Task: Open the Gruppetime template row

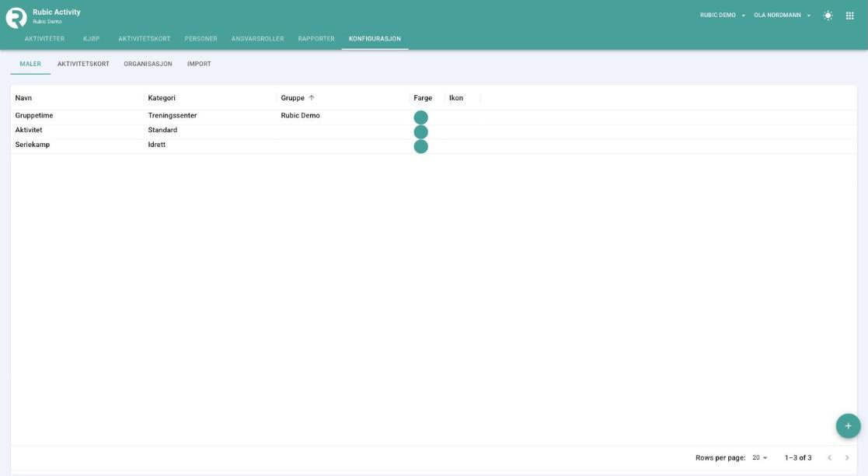Action: coord(434,117)
